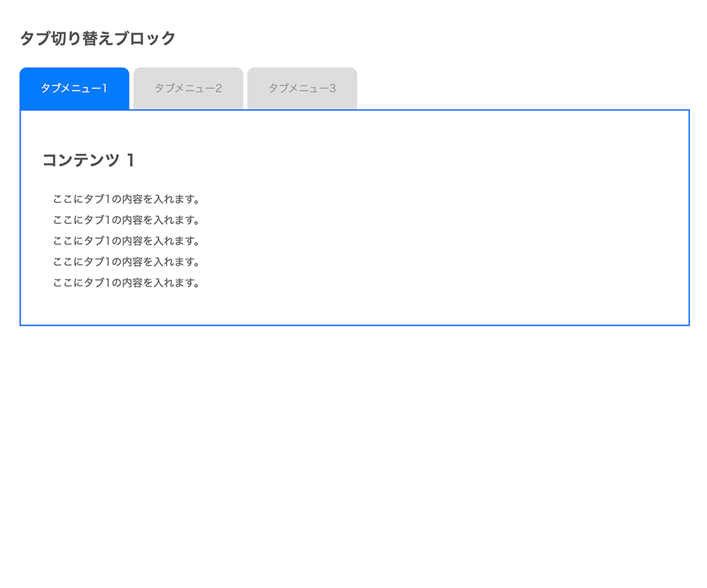Screen dimensions: 707x588
Task: Click the first ここにタブ1の内容を入れます line
Action: (127, 199)
